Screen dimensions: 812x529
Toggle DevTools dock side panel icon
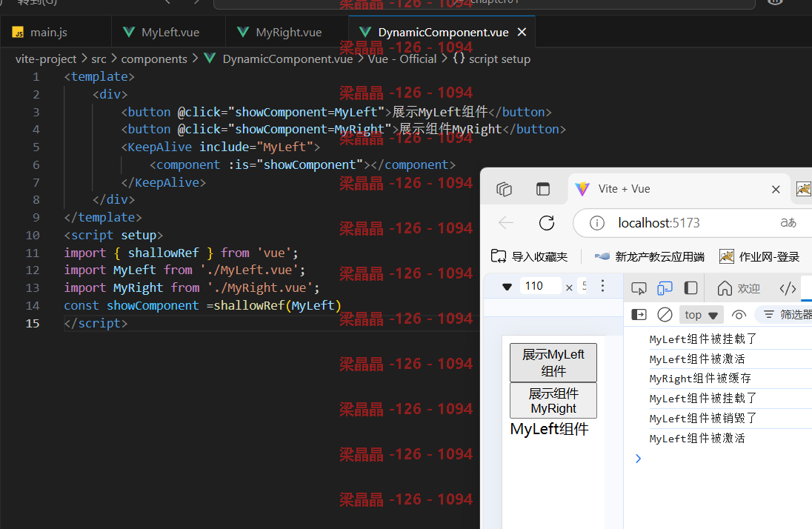click(690, 288)
